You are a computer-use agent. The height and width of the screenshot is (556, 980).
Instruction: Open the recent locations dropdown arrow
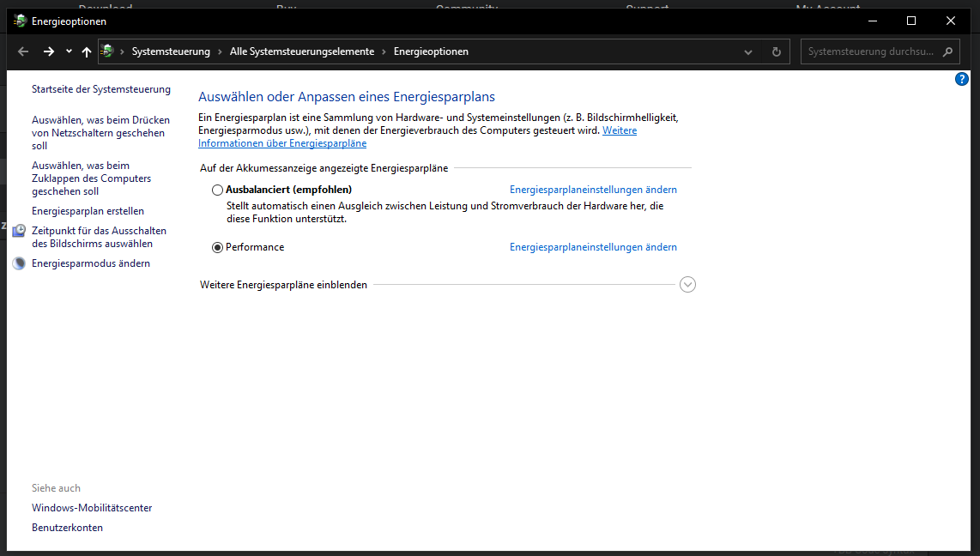coord(69,51)
